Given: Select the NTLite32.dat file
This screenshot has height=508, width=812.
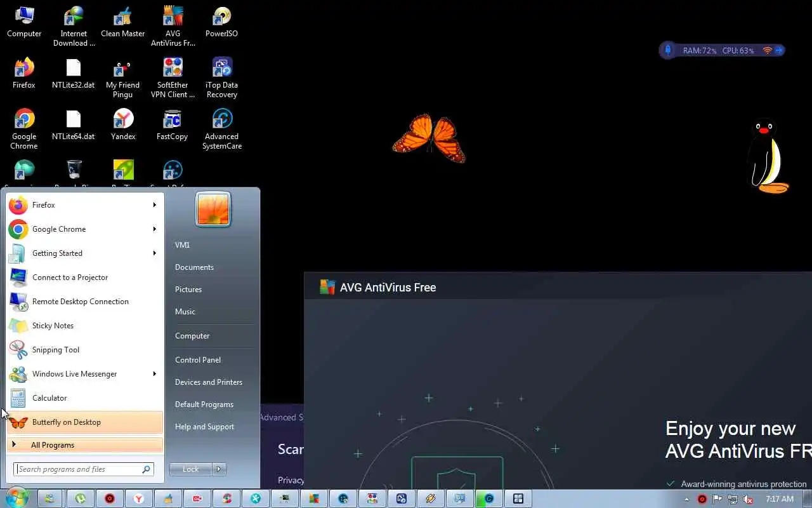Looking at the screenshot, I should click(x=74, y=74).
